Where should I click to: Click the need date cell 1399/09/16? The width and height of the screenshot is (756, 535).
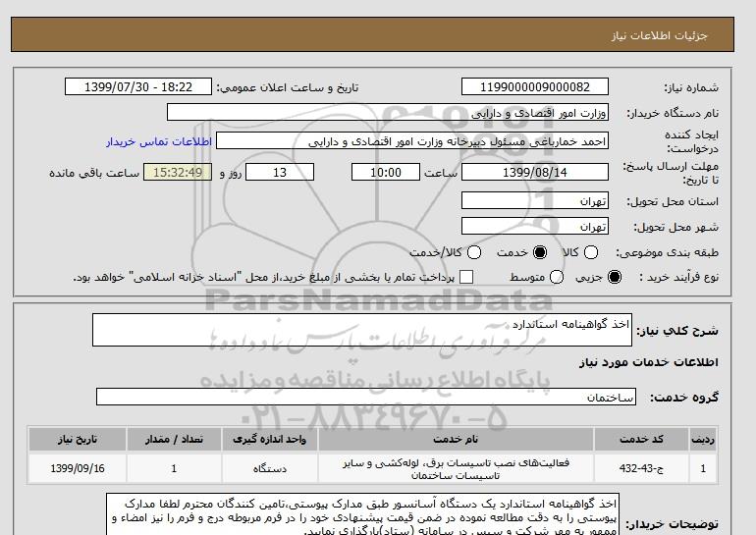[78, 468]
